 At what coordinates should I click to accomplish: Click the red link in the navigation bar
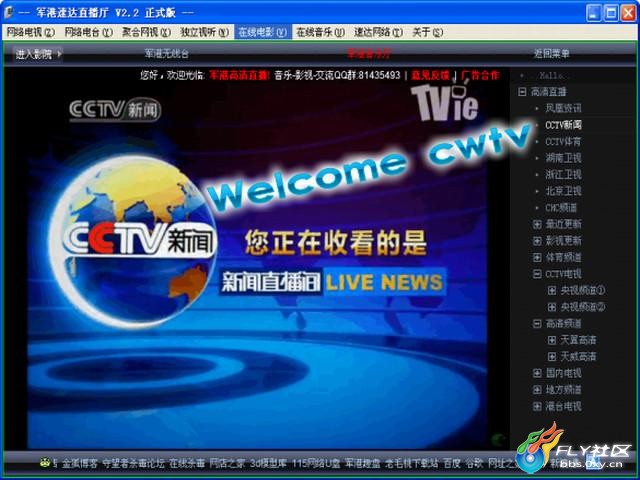[x=369, y=53]
